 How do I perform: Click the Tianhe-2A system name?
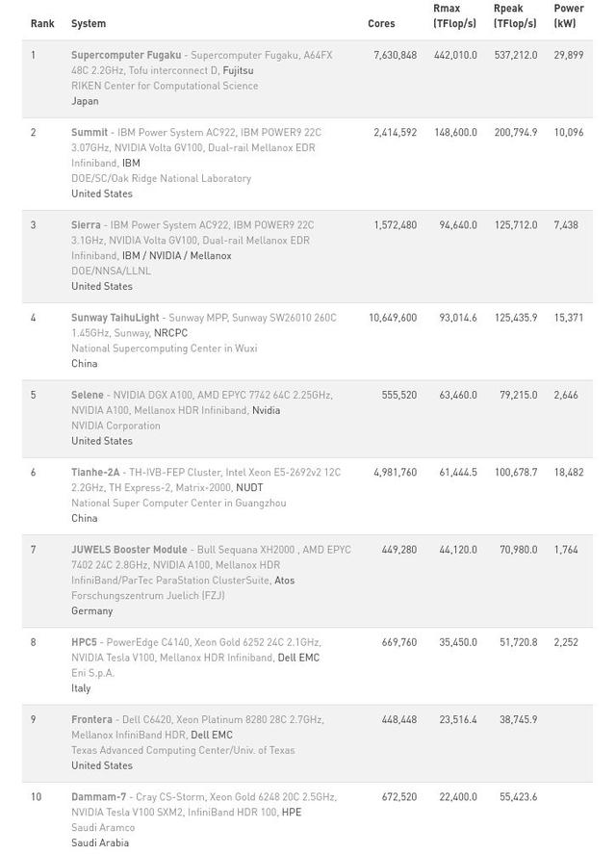[x=95, y=473]
